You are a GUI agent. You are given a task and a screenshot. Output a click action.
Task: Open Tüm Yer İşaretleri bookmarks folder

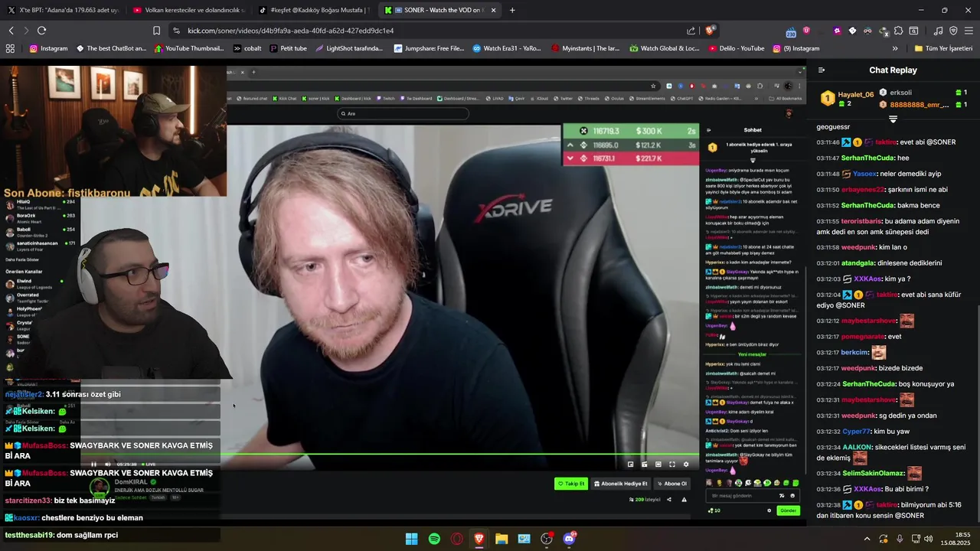tap(943, 48)
